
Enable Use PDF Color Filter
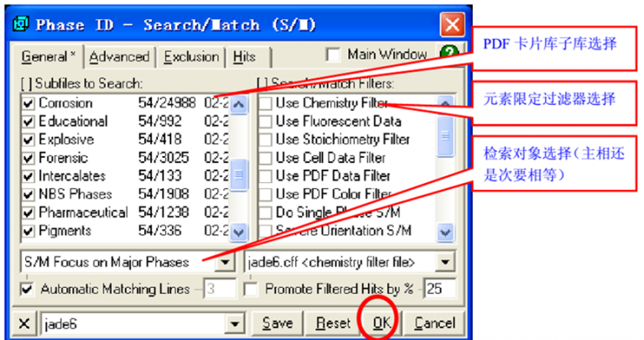pos(265,194)
